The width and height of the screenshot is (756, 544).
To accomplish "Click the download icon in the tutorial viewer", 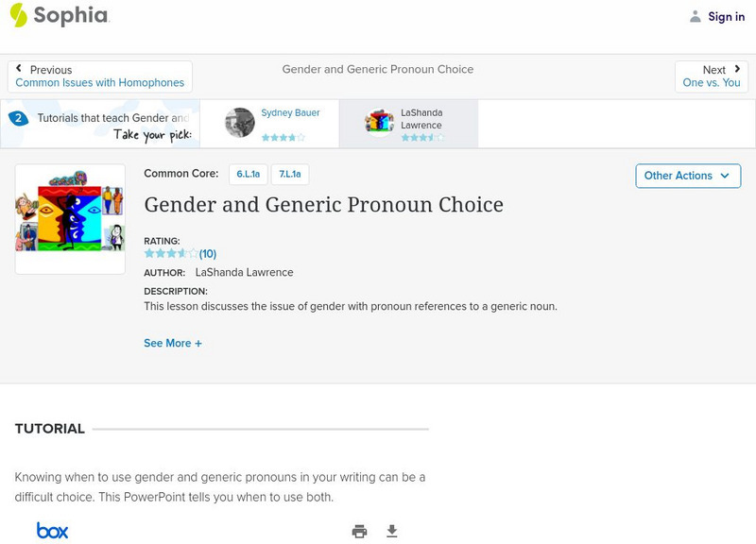I will tap(392, 532).
